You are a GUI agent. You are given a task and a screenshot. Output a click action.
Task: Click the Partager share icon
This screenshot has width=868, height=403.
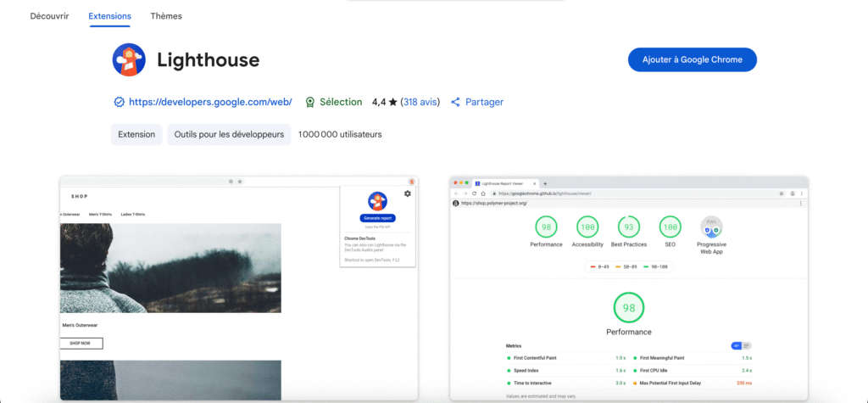tap(455, 102)
